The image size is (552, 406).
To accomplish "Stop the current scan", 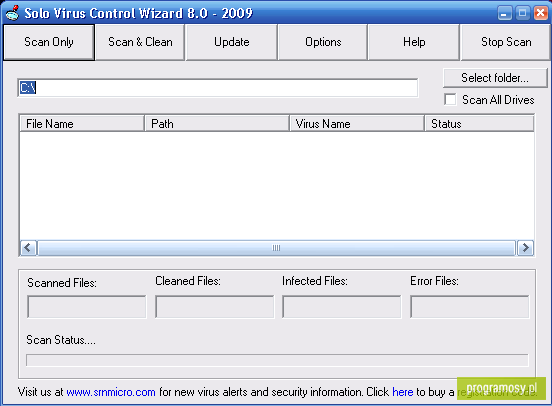I will [506, 42].
